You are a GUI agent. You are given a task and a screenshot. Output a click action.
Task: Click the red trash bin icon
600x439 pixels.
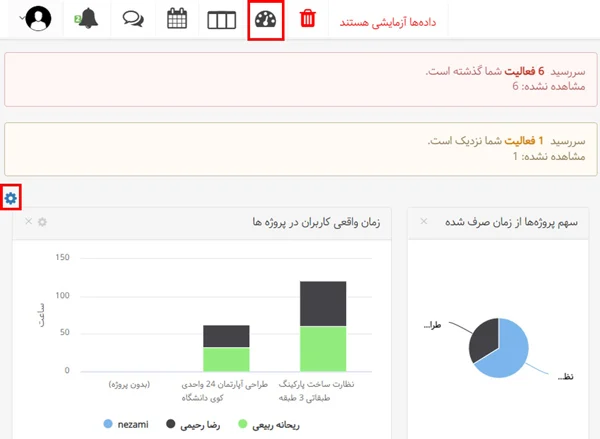(x=308, y=19)
